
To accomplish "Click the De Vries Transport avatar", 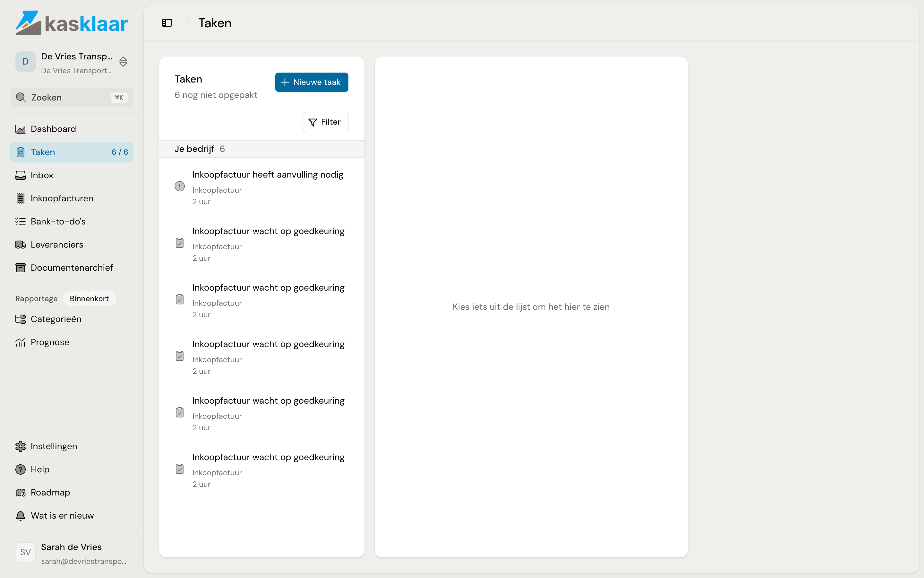I will point(26,62).
